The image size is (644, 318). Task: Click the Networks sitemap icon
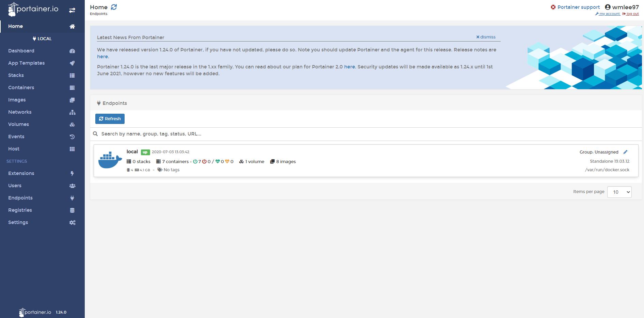72,112
